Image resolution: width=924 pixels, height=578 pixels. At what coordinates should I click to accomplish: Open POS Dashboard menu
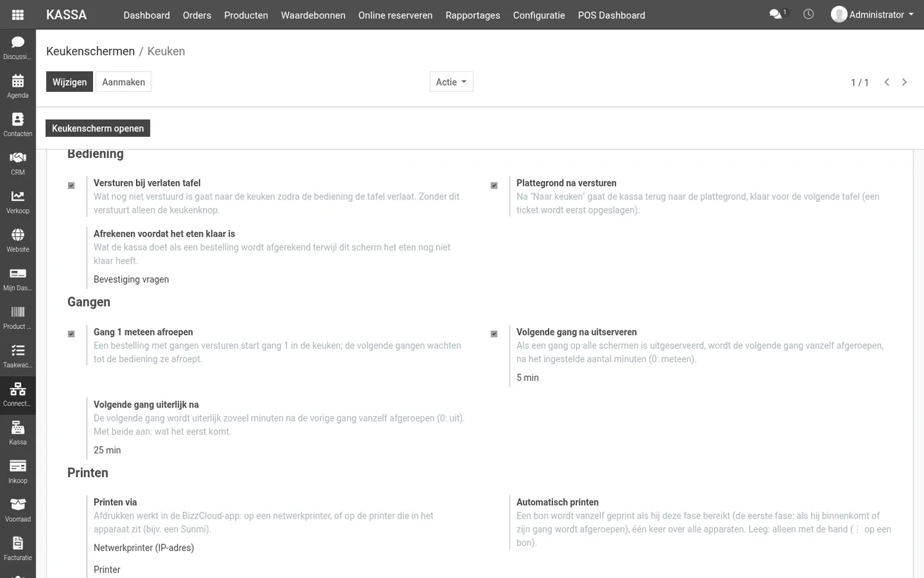point(611,15)
